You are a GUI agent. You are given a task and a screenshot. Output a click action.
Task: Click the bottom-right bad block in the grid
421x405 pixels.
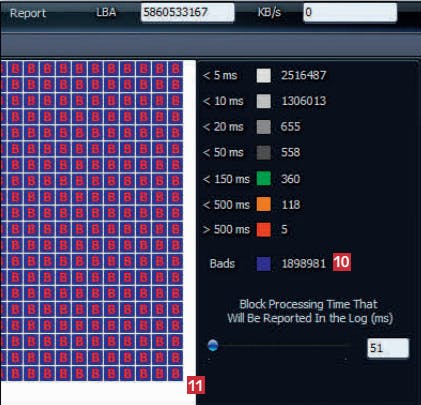pos(176,373)
